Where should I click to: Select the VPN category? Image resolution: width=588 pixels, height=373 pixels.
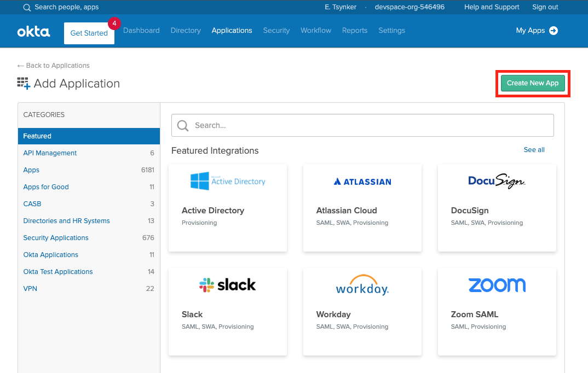31,288
